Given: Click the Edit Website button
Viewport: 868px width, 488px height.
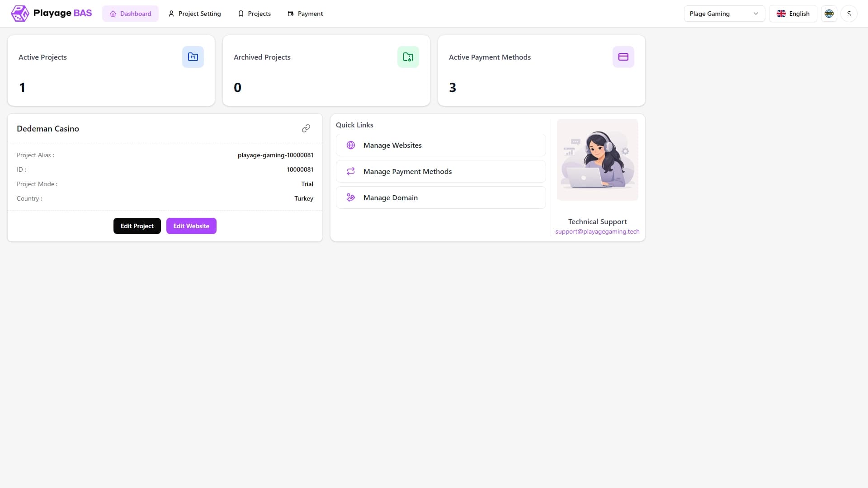Looking at the screenshot, I should point(191,226).
